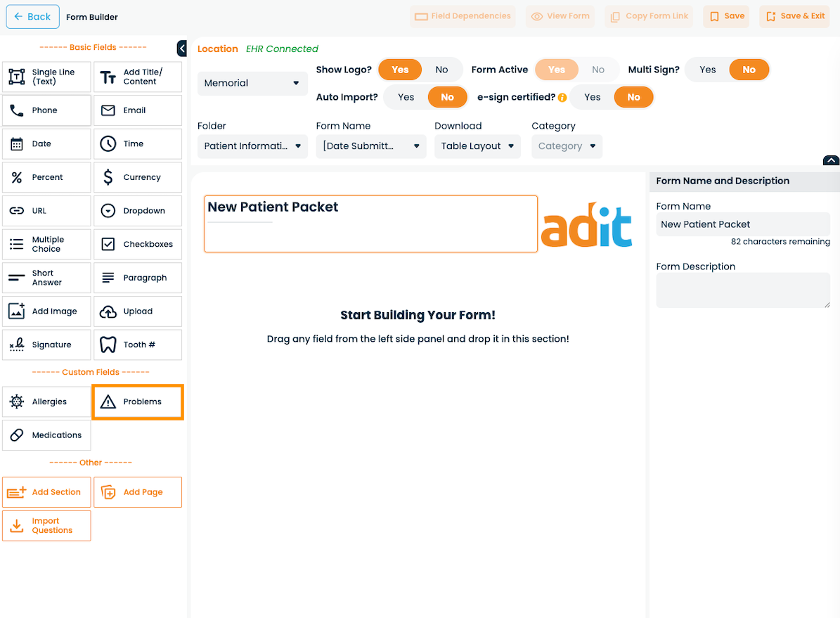This screenshot has height=618, width=840.
Task: Open the Category dropdown
Action: (567, 146)
